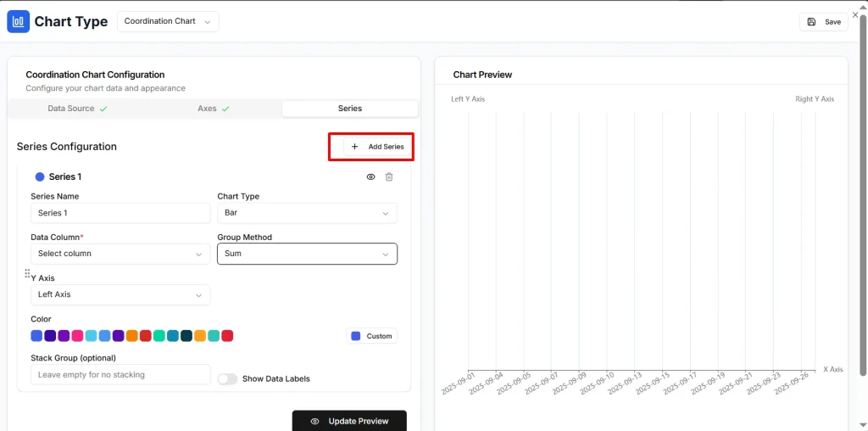The height and width of the screenshot is (431, 868).
Task: Click the 2025-09-13 date label
Action: pyautogui.click(x=626, y=383)
